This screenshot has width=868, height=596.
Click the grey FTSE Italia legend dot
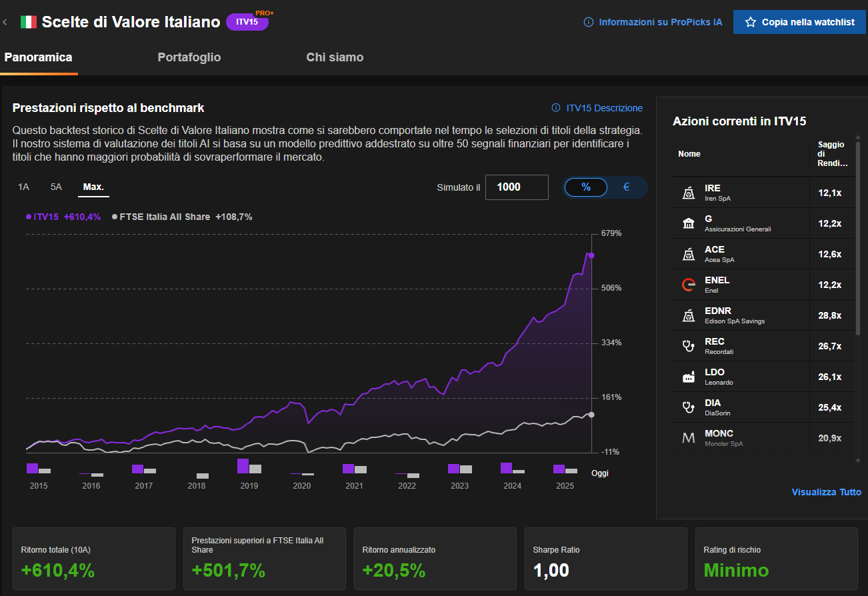[x=115, y=217]
